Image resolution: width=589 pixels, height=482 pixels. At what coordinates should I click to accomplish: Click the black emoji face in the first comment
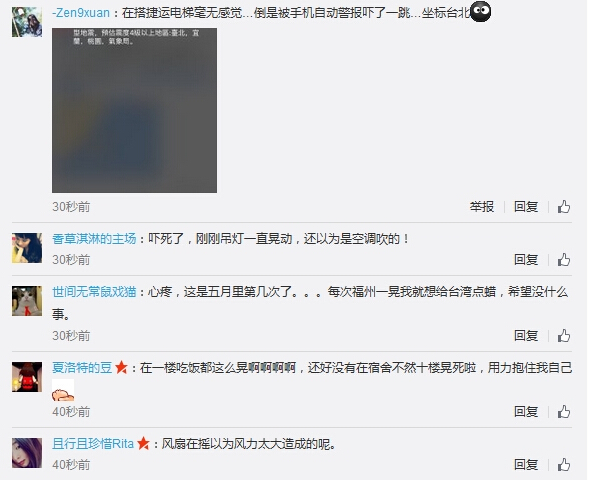[480, 12]
